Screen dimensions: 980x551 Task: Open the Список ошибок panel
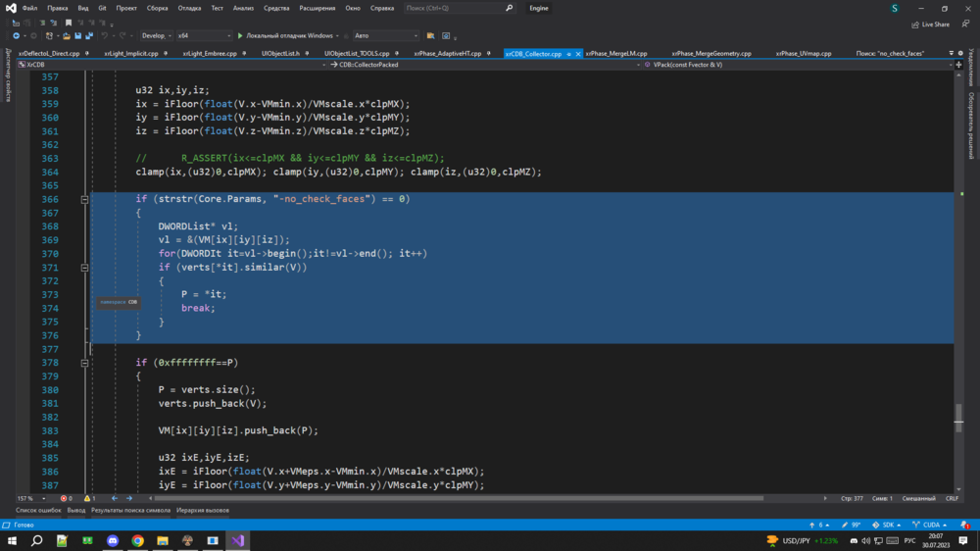[39, 511]
